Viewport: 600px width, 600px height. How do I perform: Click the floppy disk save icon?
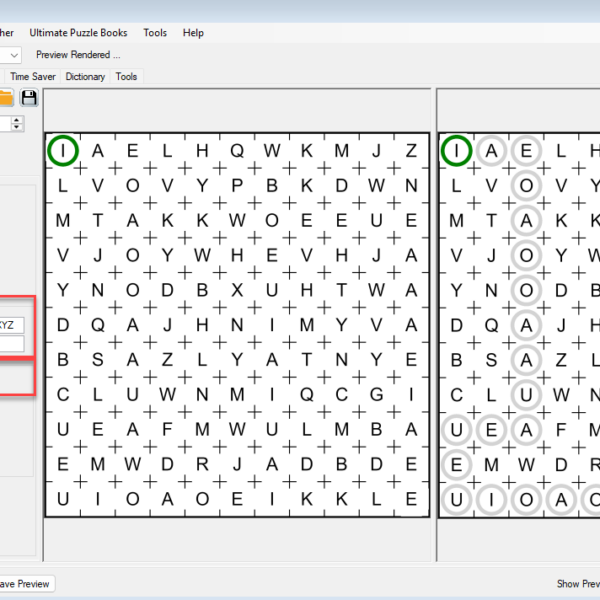click(x=29, y=98)
